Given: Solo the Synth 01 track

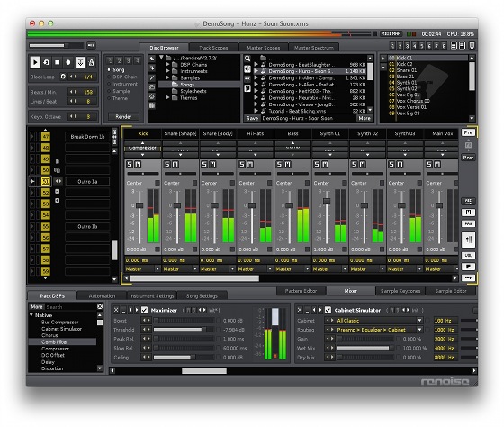Looking at the screenshot, I should tap(317, 165).
